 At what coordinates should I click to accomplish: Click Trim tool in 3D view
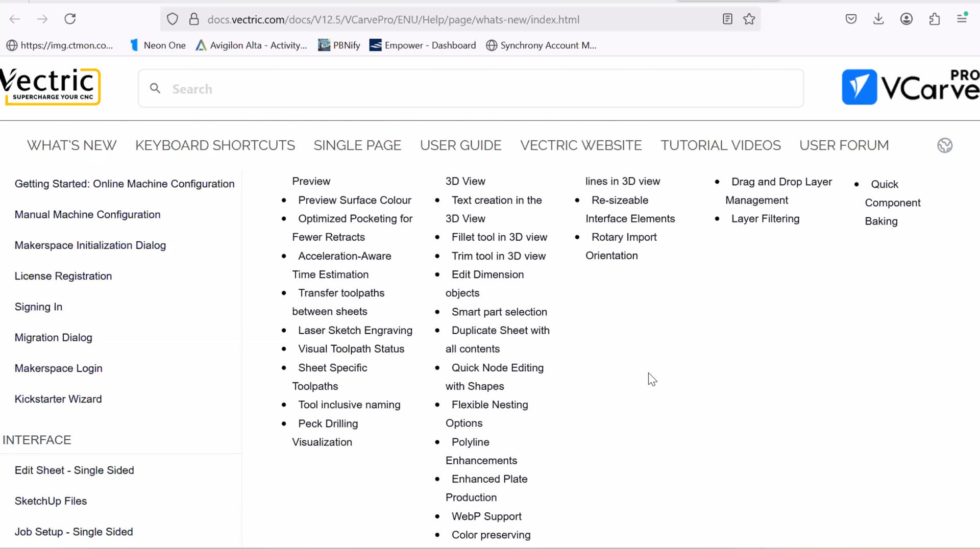499,256
